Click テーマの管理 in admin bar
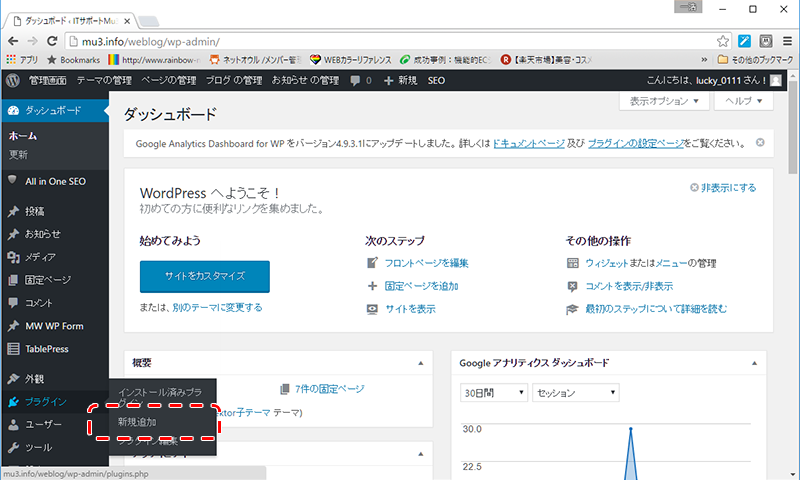Image resolution: width=800 pixels, height=480 pixels. [104, 81]
